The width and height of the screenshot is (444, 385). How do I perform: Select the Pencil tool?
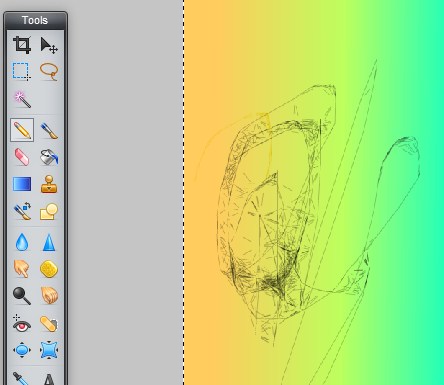[x=22, y=130]
